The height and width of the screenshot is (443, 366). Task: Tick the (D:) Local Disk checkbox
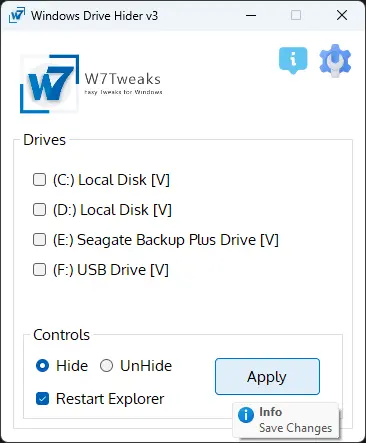[39, 210]
